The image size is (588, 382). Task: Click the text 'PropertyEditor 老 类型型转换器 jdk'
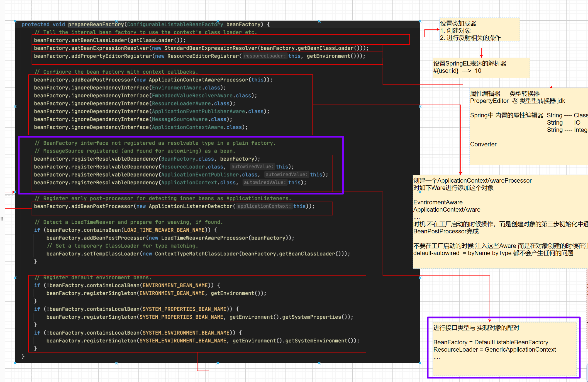pos(518,101)
